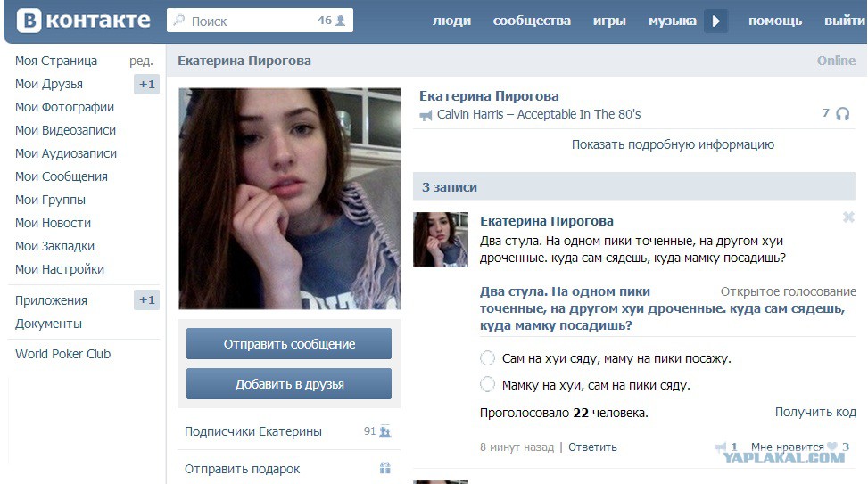
Task: Open Мои Сообщения
Action: point(62,177)
